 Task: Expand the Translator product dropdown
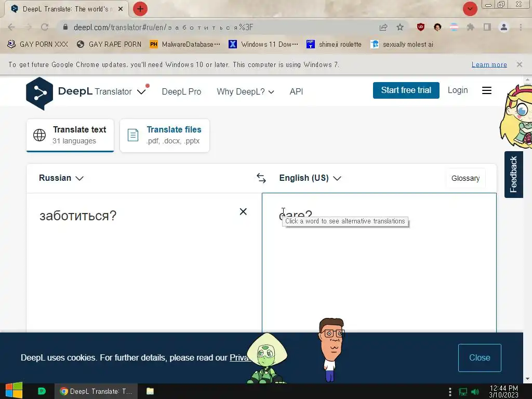[141, 91]
